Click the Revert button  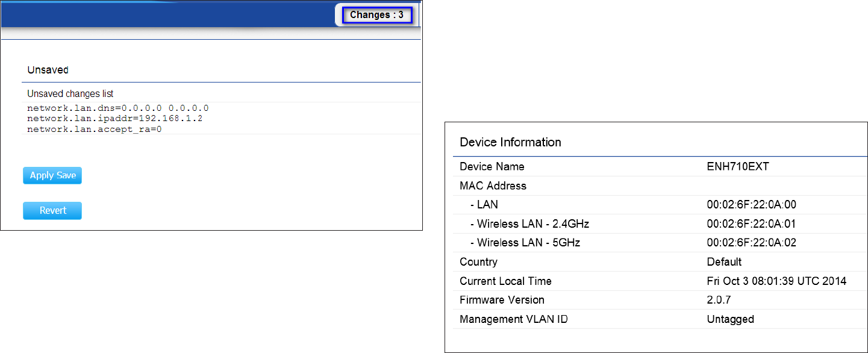coord(52,211)
